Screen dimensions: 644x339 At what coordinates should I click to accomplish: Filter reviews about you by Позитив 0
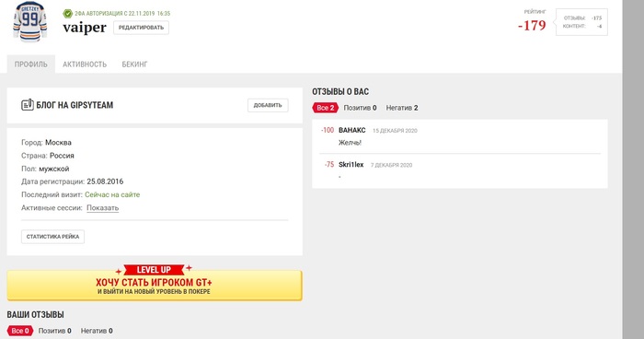(361, 108)
